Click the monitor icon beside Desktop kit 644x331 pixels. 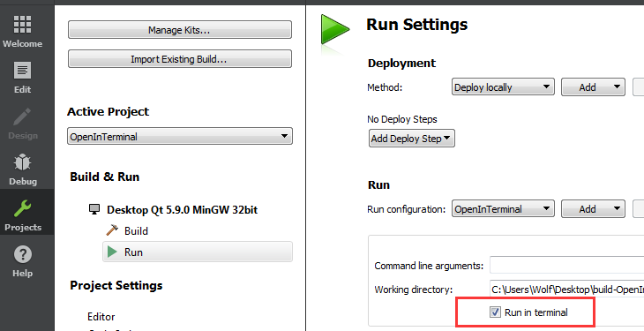(94, 209)
